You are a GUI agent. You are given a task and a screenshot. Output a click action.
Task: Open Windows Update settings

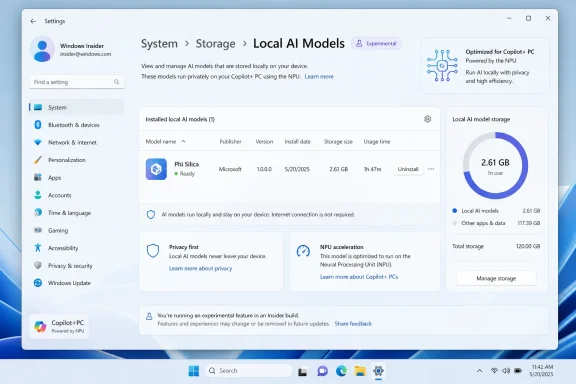(x=77, y=283)
